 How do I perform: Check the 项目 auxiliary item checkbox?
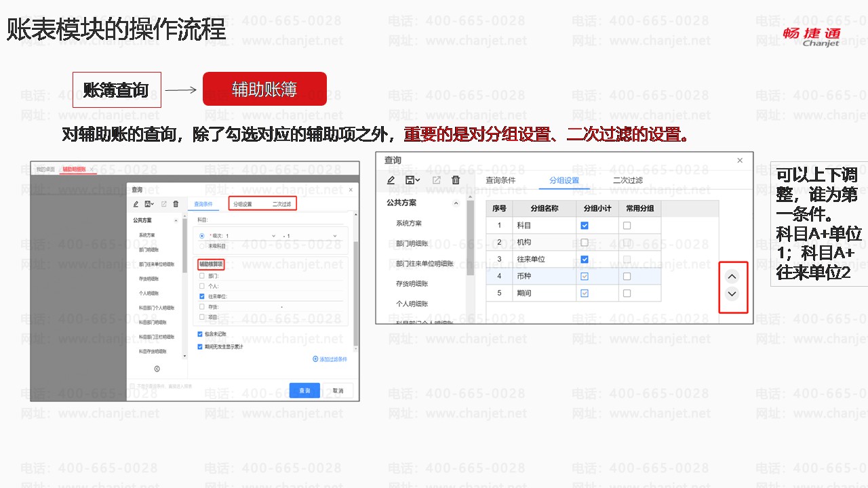point(202,317)
